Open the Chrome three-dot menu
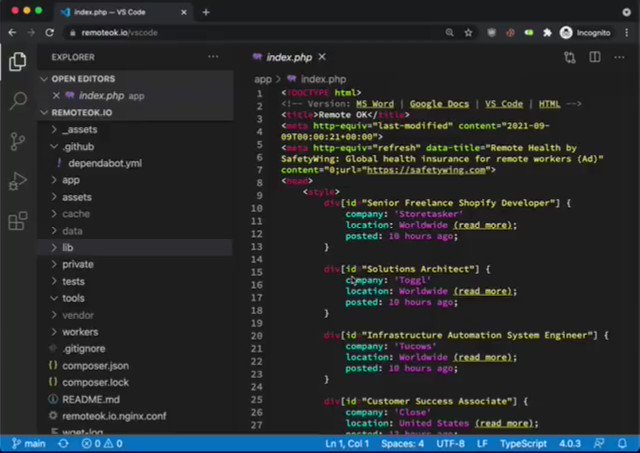This screenshot has width=640, height=453. pyautogui.click(x=627, y=33)
